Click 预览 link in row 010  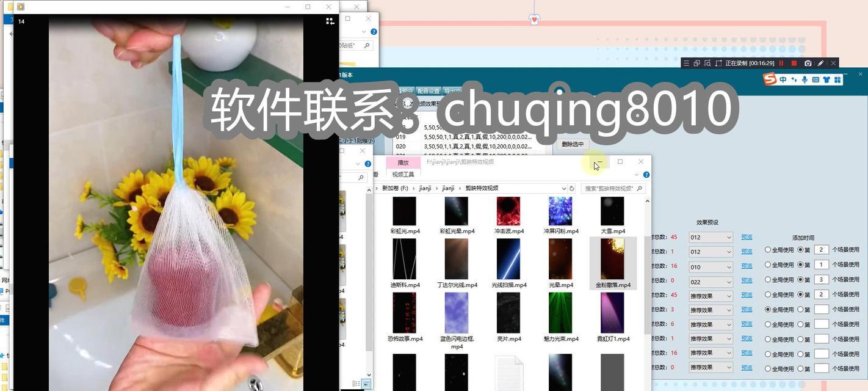[x=747, y=266]
